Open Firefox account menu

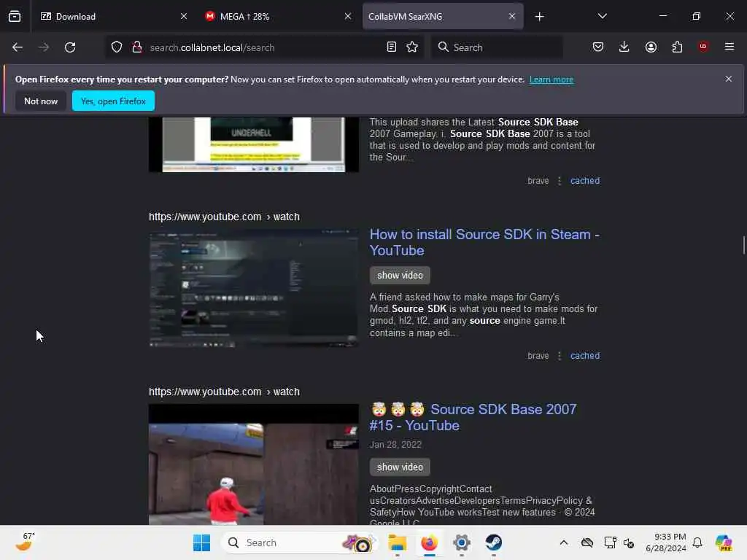coord(651,47)
